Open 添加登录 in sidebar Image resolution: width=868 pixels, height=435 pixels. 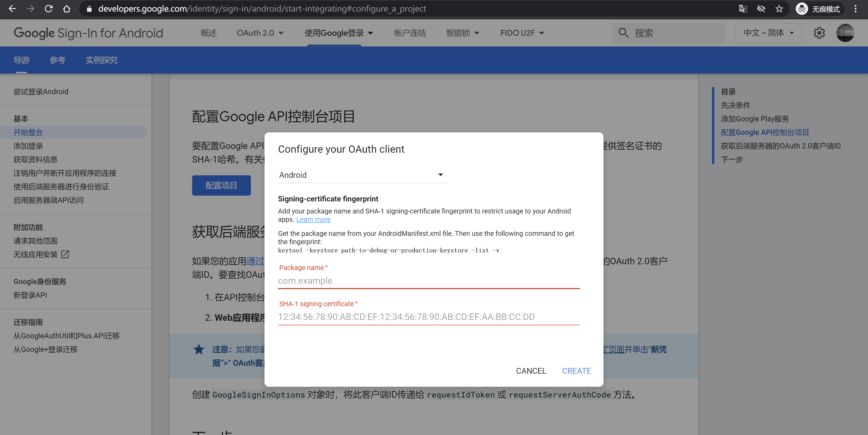[28, 146]
